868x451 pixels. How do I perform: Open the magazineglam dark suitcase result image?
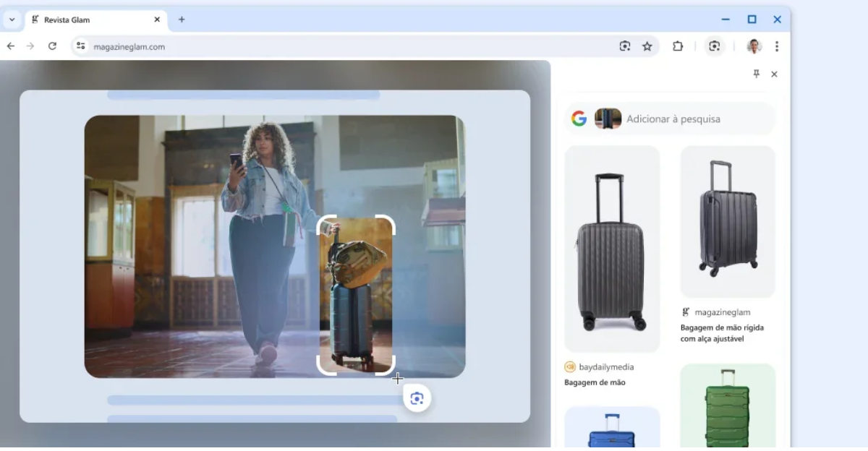[x=728, y=222]
